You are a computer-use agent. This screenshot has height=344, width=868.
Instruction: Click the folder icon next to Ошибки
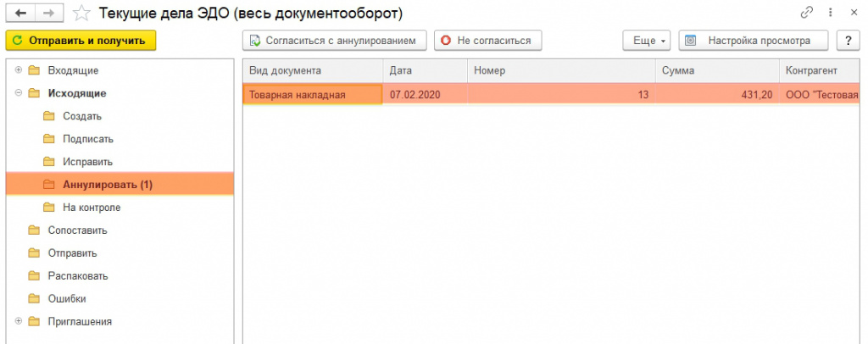pos(34,299)
